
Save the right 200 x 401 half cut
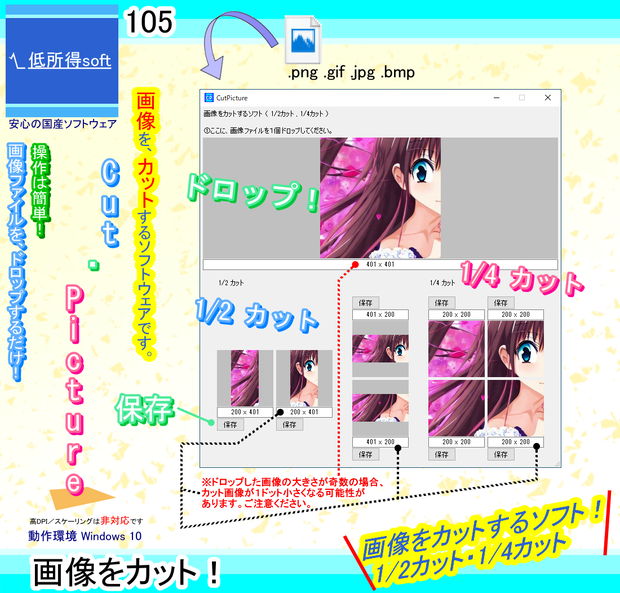coord(289,425)
